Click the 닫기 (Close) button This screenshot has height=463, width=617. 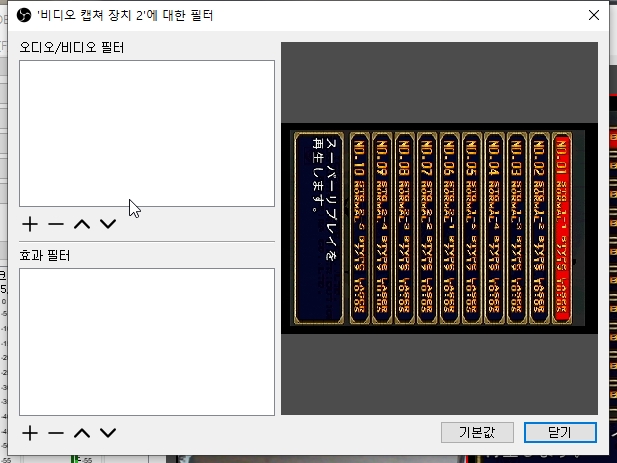560,432
